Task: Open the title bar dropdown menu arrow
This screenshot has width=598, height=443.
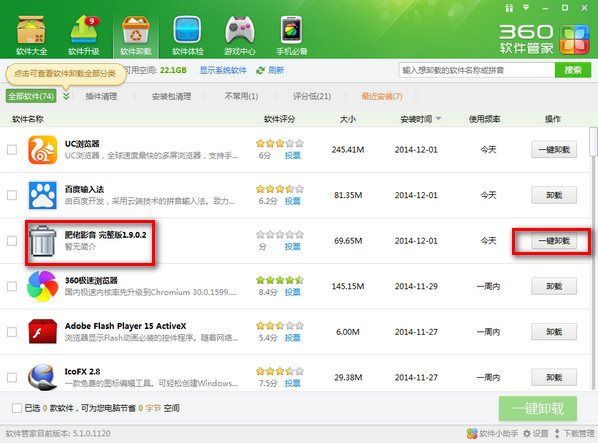Action: tap(526, 8)
